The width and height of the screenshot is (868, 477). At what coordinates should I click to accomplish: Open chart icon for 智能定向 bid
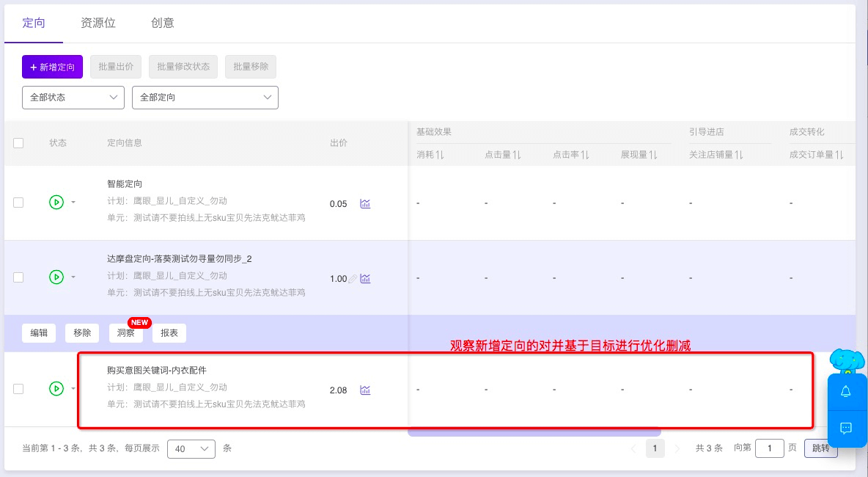click(x=365, y=204)
